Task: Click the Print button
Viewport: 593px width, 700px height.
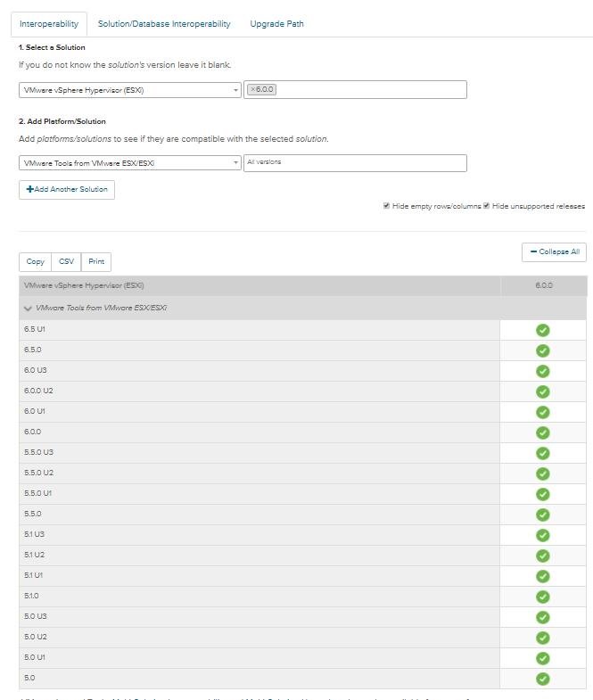Action: coord(96,261)
